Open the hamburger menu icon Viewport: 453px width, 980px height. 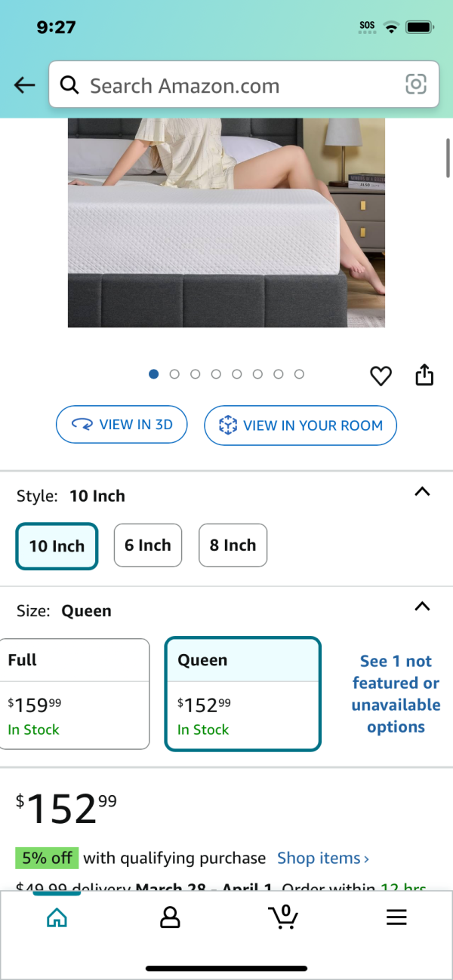pyautogui.click(x=396, y=917)
